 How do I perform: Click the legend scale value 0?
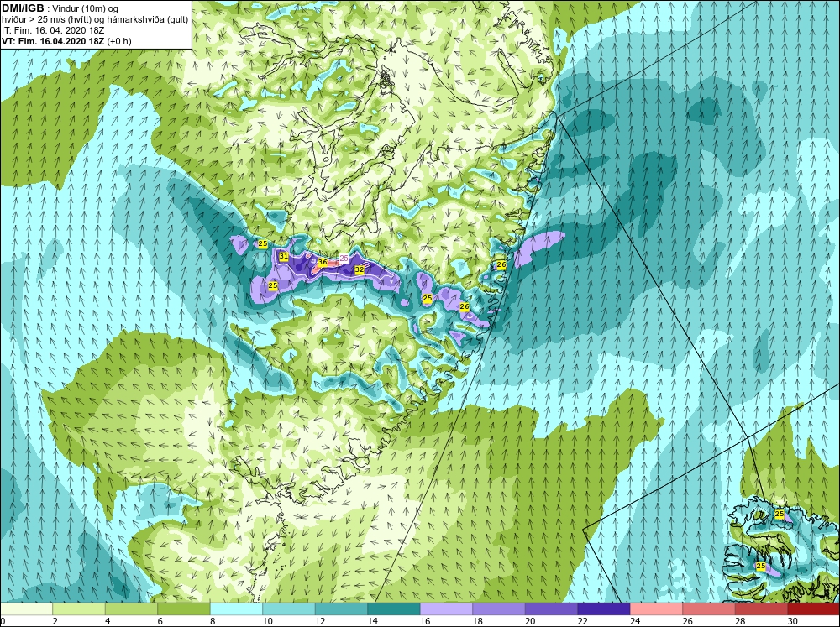point(3,621)
